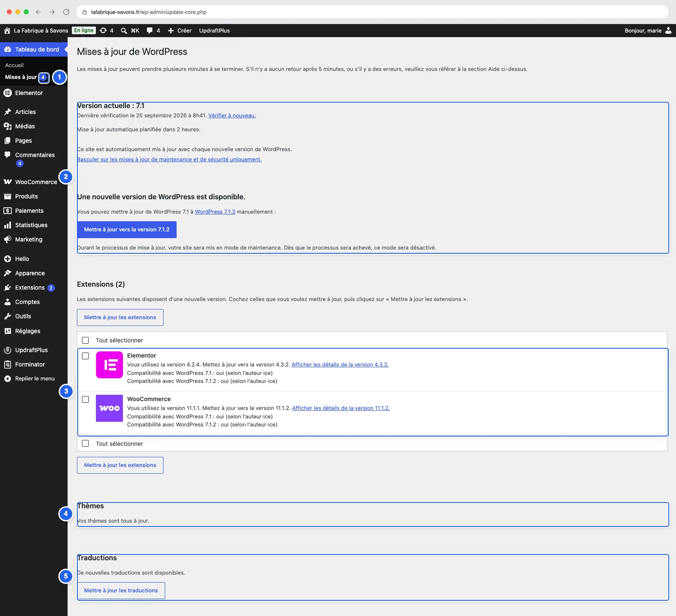Click the Apparence paintbrush icon

pos(8,273)
